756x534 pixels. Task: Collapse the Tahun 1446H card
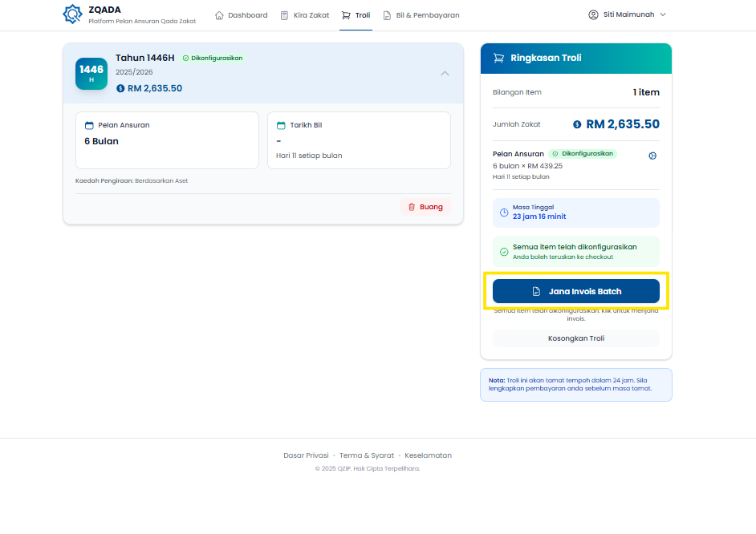pos(445,73)
